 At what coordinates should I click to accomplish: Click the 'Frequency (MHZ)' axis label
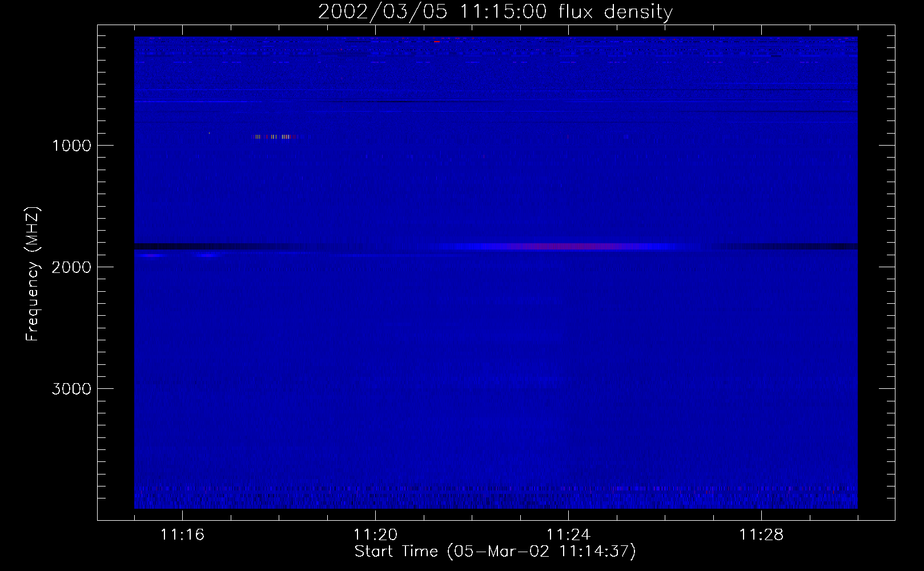point(32,275)
